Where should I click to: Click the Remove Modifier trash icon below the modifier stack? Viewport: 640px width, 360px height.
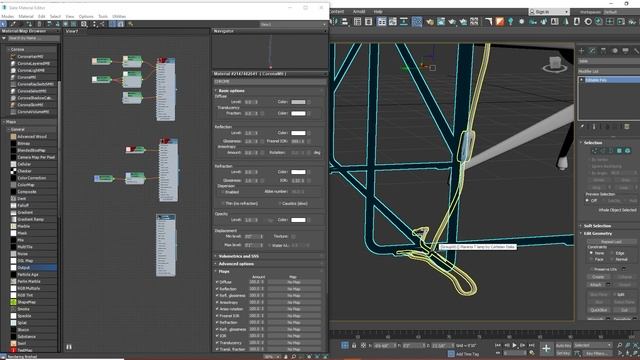pos(627,127)
